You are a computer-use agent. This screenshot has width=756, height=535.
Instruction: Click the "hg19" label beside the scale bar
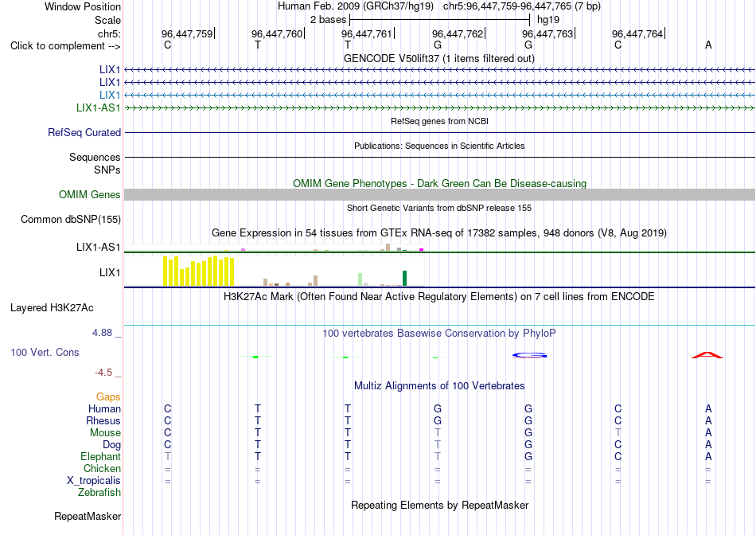[x=548, y=20]
